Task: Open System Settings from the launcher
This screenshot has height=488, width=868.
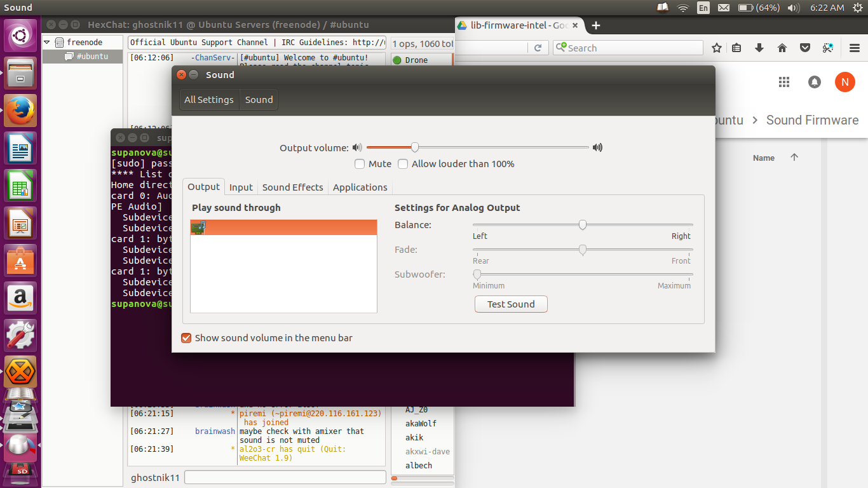Action: coord(21,336)
